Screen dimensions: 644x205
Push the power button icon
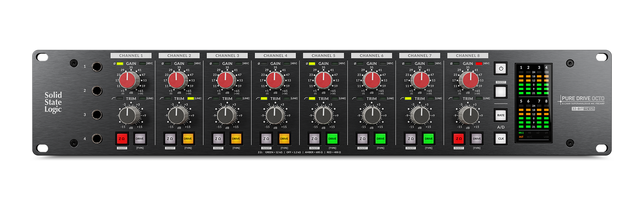[501, 68]
